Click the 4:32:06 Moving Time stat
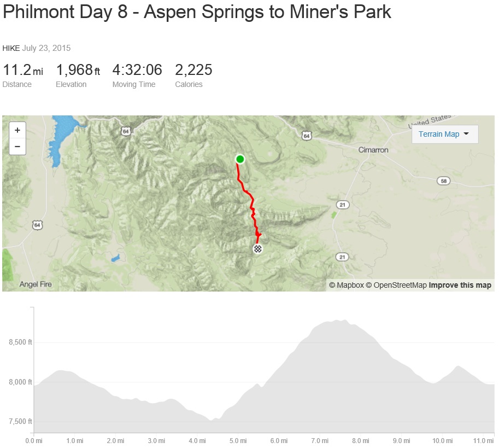 [x=137, y=71]
